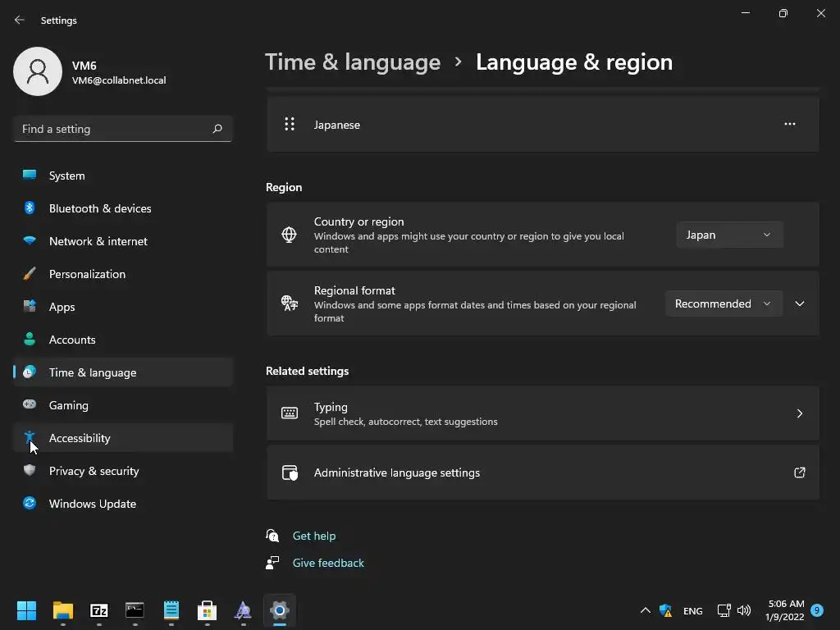This screenshot has width=840, height=630.
Task: Open Privacy & security
Action: click(x=123, y=471)
